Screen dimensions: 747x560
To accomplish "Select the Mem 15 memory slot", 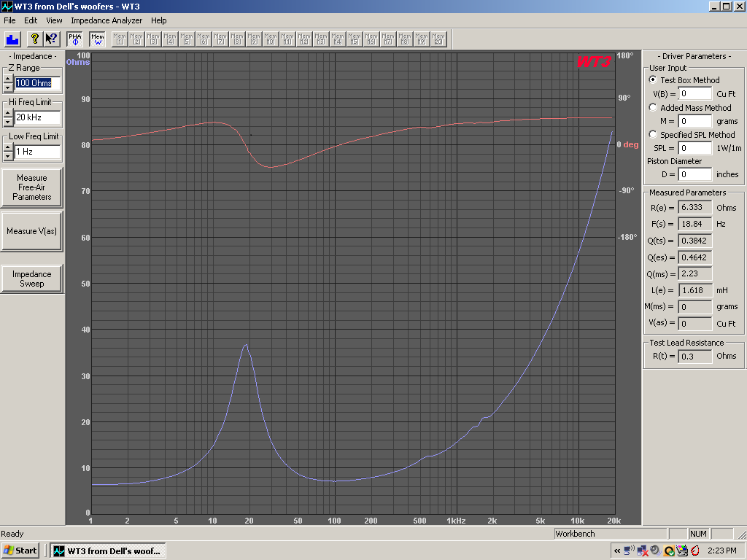I will (355, 39).
